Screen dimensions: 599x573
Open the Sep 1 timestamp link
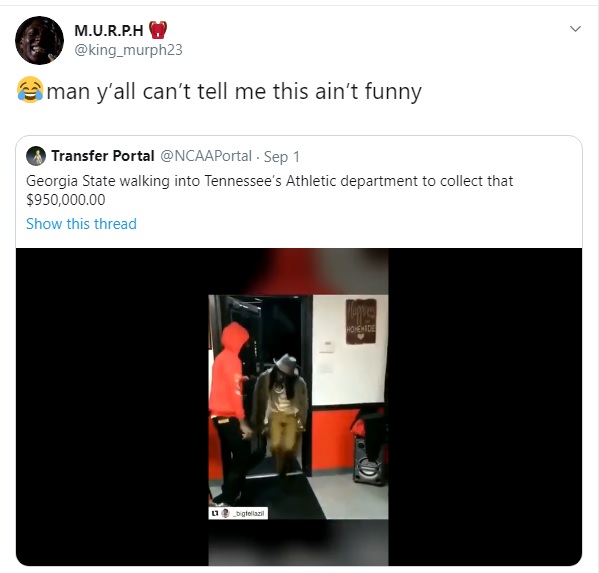tap(282, 157)
